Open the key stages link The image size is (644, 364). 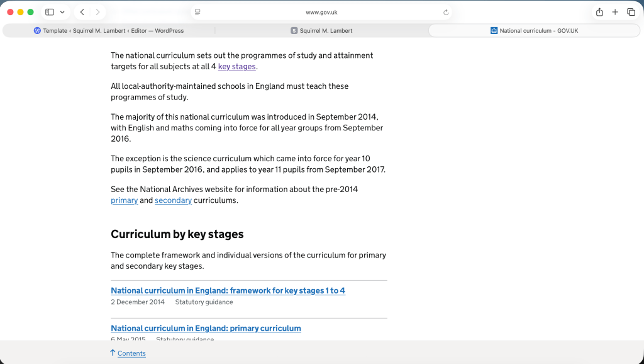click(x=236, y=67)
